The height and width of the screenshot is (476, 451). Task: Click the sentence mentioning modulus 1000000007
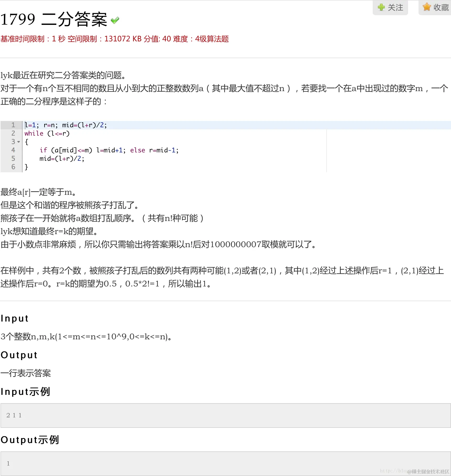159,245
